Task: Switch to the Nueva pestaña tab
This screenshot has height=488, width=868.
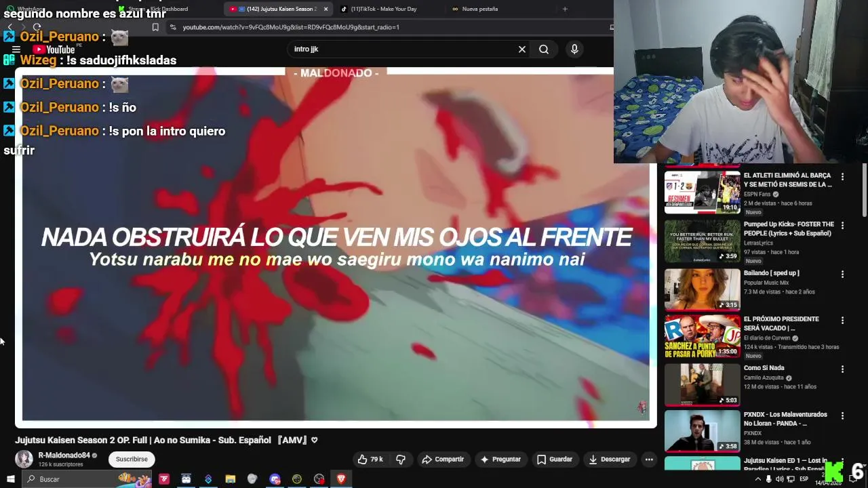Action: coord(479,9)
